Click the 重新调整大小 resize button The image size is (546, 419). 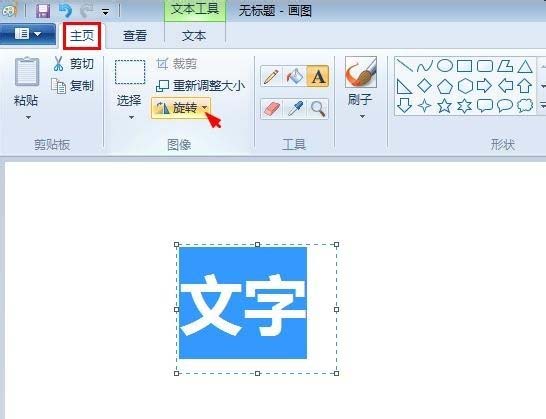coord(201,86)
